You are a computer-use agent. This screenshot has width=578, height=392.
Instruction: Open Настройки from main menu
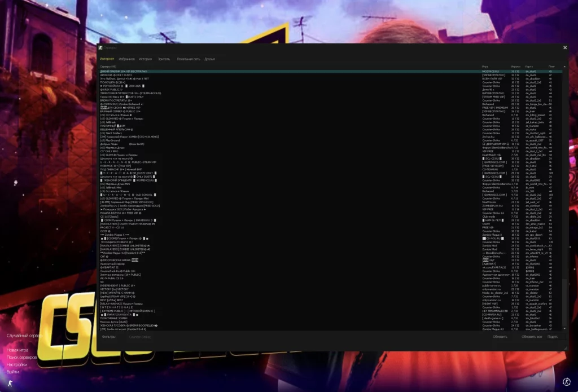pos(16,364)
